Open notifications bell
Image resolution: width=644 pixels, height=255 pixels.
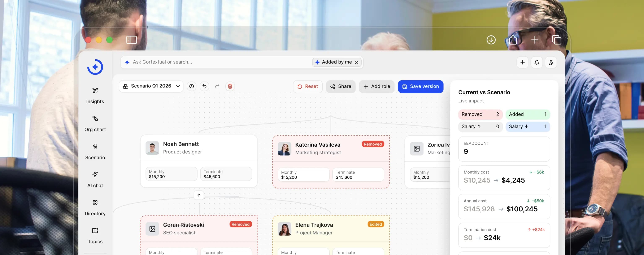pyautogui.click(x=537, y=62)
